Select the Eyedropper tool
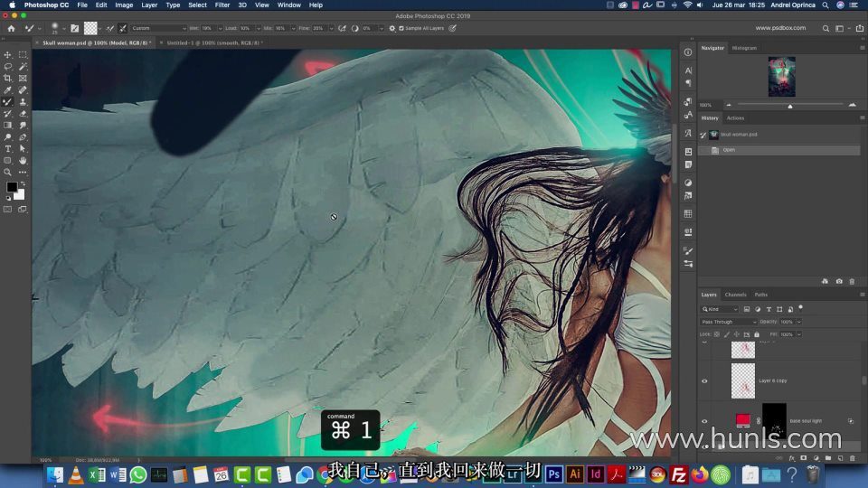This screenshot has width=868, height=488. tap(8, 89)
